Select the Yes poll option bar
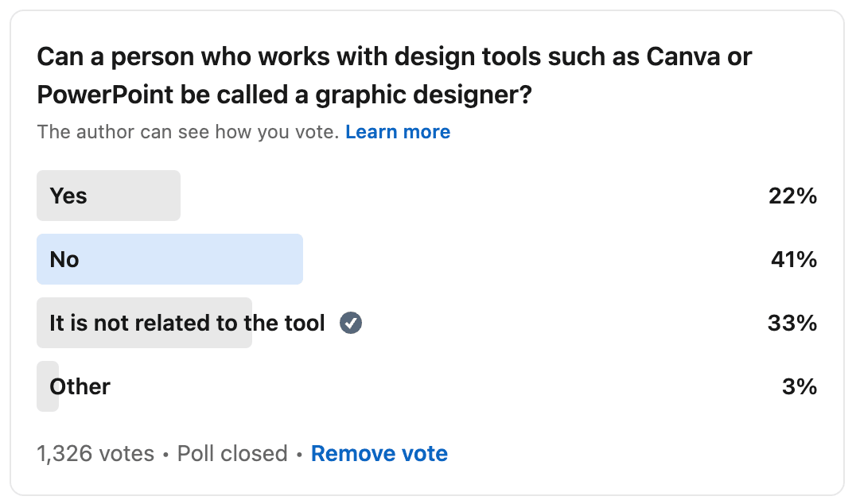 tap(109, 196)
